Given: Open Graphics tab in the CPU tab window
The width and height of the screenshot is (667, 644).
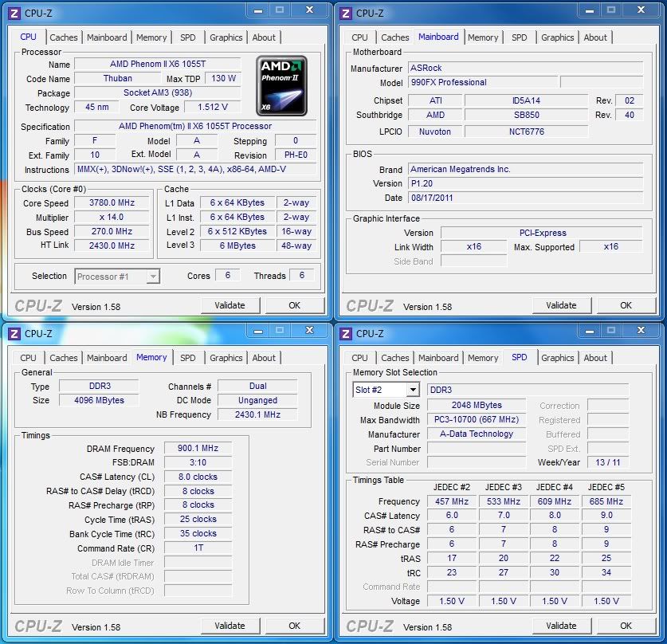Looking at the screenshot, I should click(x=226, y=37).
